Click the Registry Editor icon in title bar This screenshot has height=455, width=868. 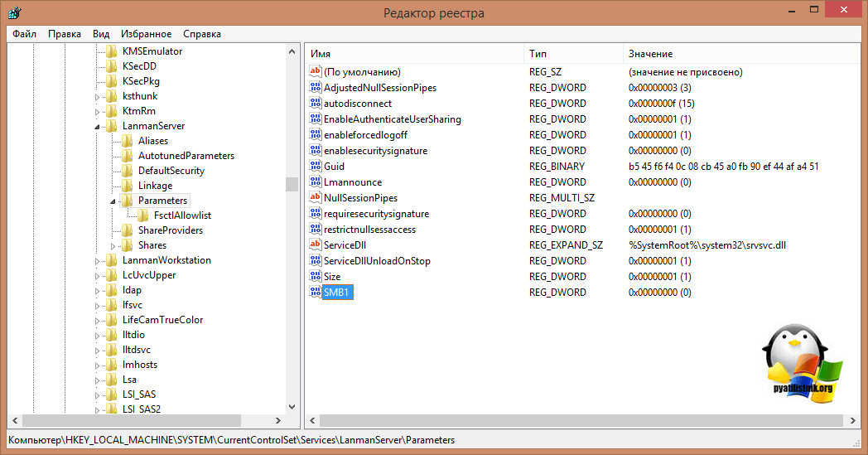click(14, 13)
